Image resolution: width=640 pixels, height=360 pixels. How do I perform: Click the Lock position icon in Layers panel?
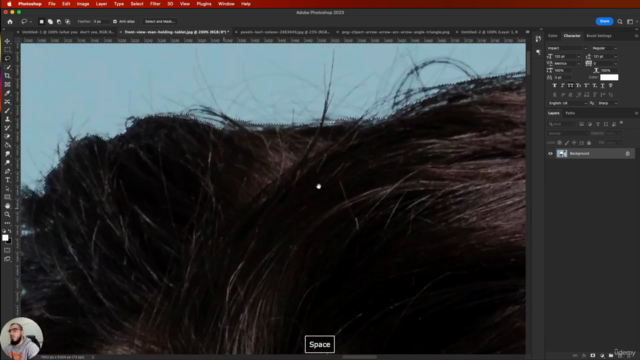tap(574, 143)
